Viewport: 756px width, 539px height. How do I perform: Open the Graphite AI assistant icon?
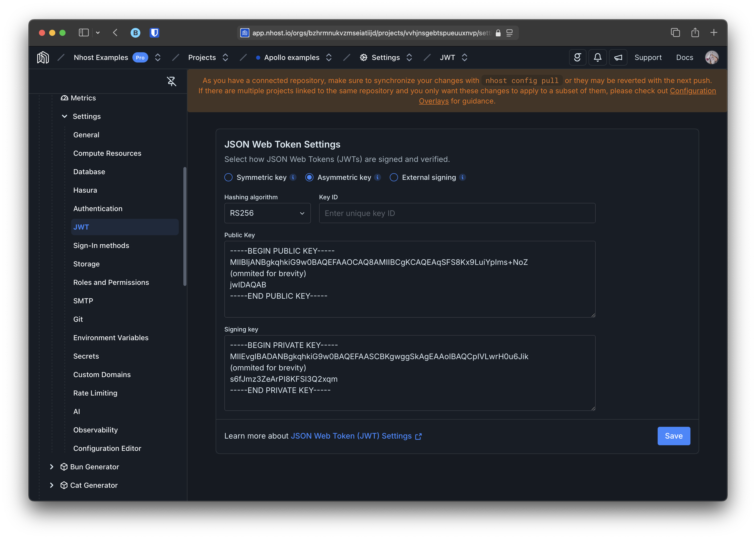click(x=577, y=57)
